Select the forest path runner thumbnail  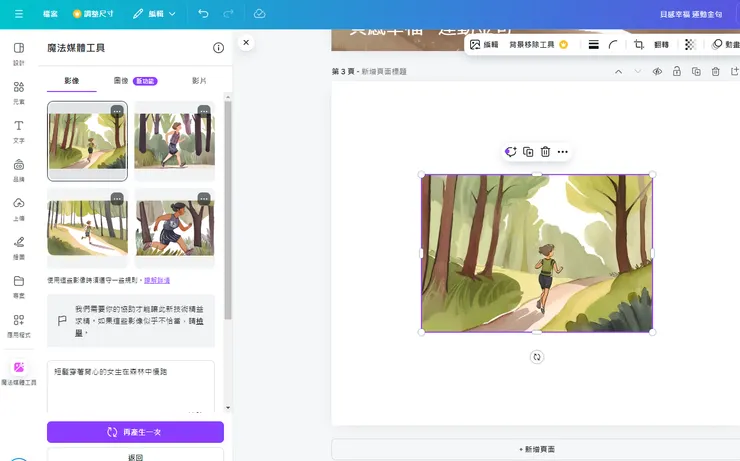point(87,141)
